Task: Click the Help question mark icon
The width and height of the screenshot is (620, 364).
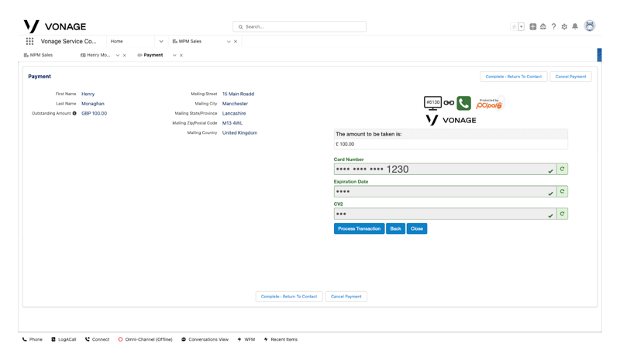Action: 553,26
